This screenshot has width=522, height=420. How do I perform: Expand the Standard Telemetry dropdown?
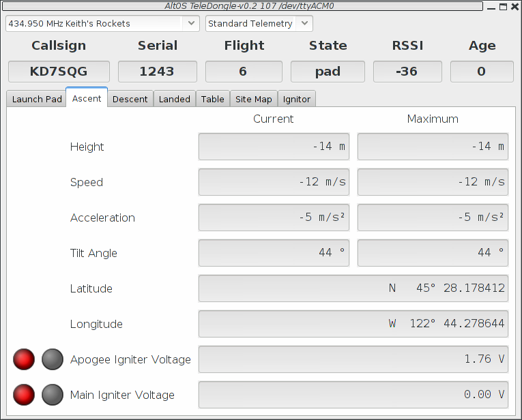click(x=259, y=23)
